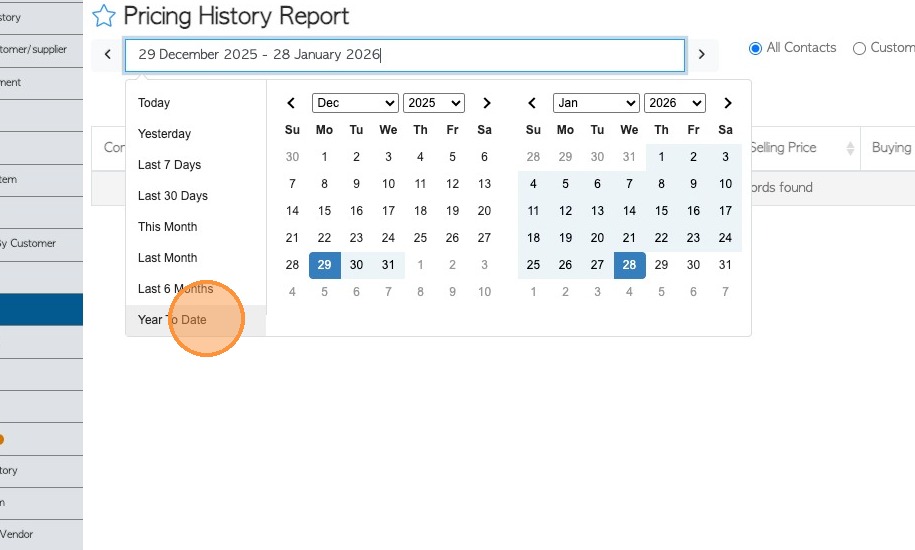Choose the Last 7 Days preset
915x550 pixels.
(x=195, y=164)
